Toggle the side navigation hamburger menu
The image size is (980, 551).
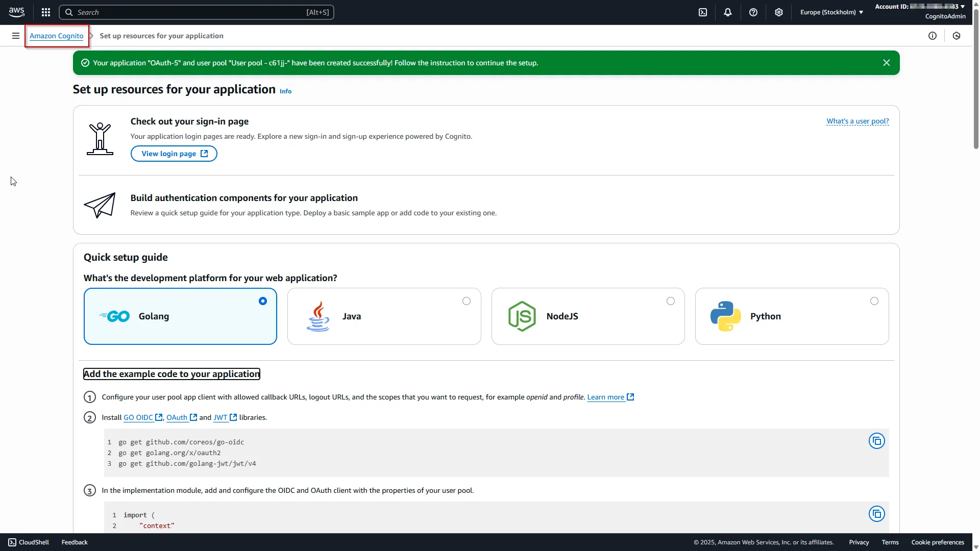pos(16,36)
